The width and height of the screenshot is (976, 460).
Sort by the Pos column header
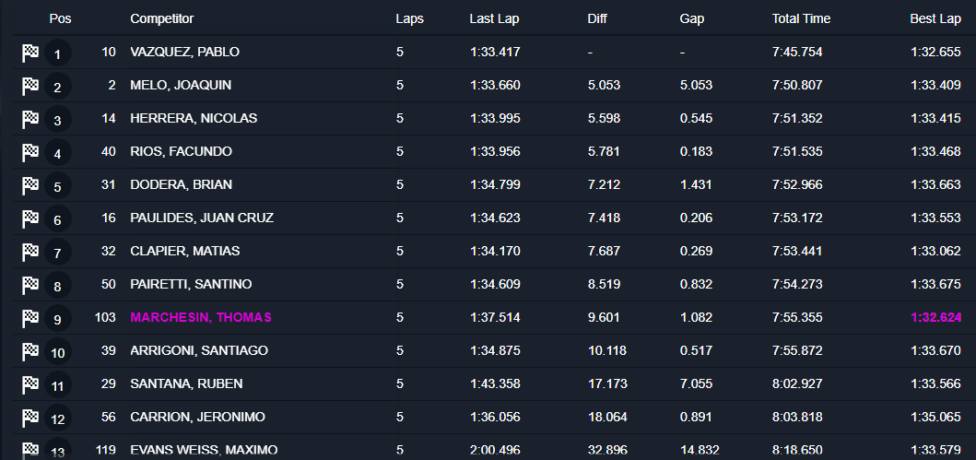tap(60, 19)
